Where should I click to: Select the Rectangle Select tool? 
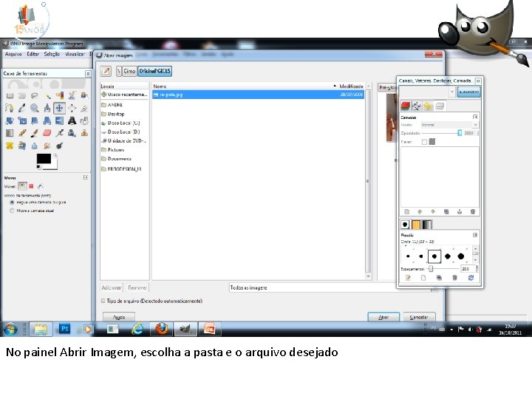[10, 95]
